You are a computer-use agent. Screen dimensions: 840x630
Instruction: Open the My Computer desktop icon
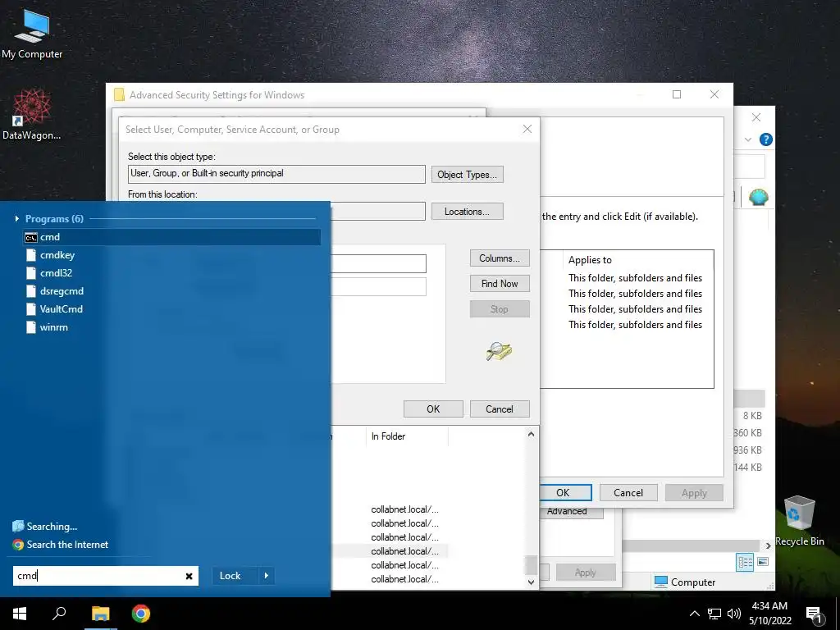click(x=32, y=34)
